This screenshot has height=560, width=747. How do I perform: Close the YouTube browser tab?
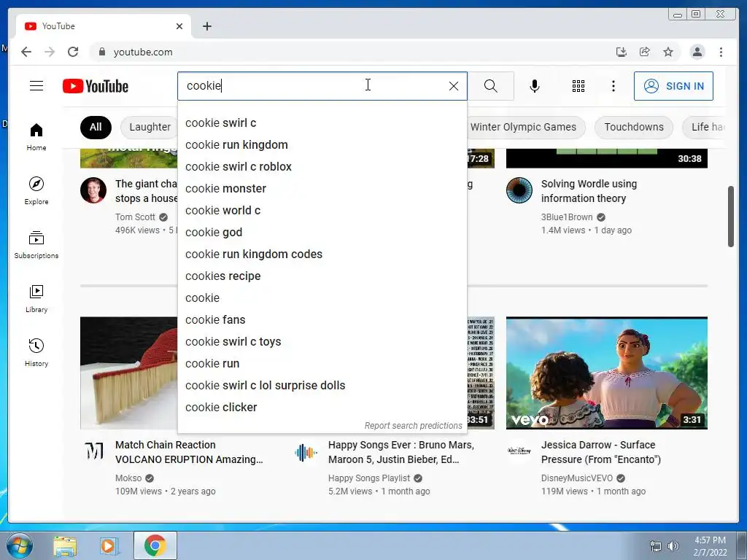click(x=179, y=26)
